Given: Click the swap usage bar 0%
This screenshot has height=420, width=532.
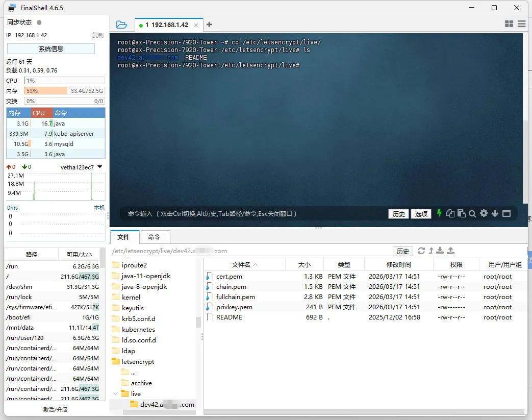Looking at the screenshot, I should point(64,101).
